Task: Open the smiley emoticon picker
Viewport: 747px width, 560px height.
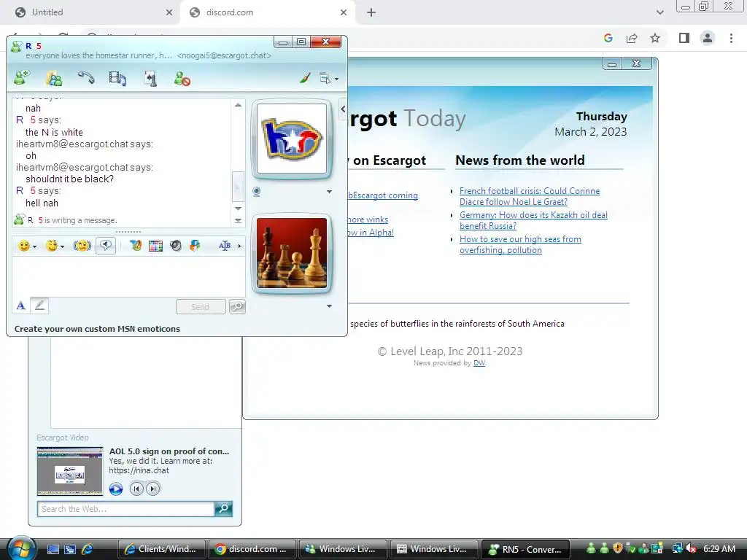Action: pyautogui.click(x=24, y=246)
